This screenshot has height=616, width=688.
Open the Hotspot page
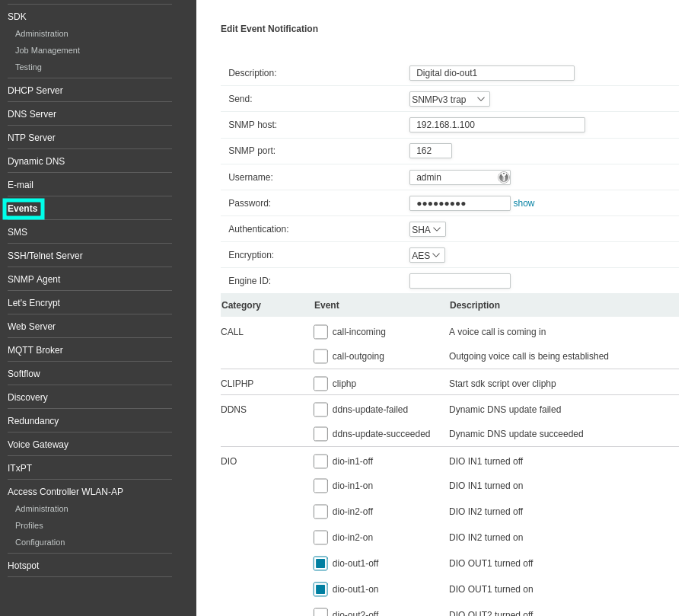[x=24, y=566]
